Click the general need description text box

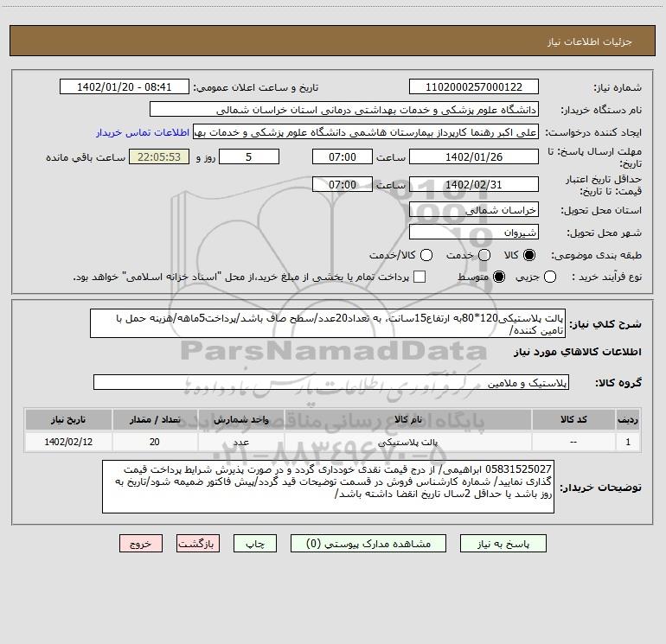328,323
